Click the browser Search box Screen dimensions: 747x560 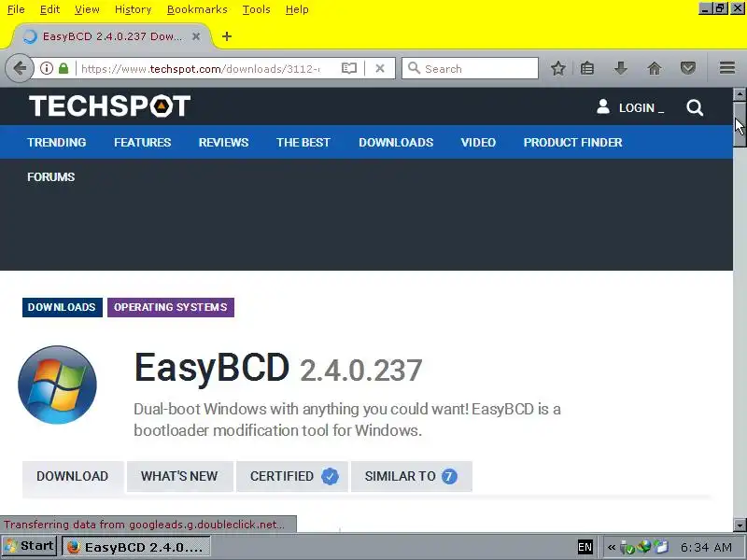[x=470, y=68]
